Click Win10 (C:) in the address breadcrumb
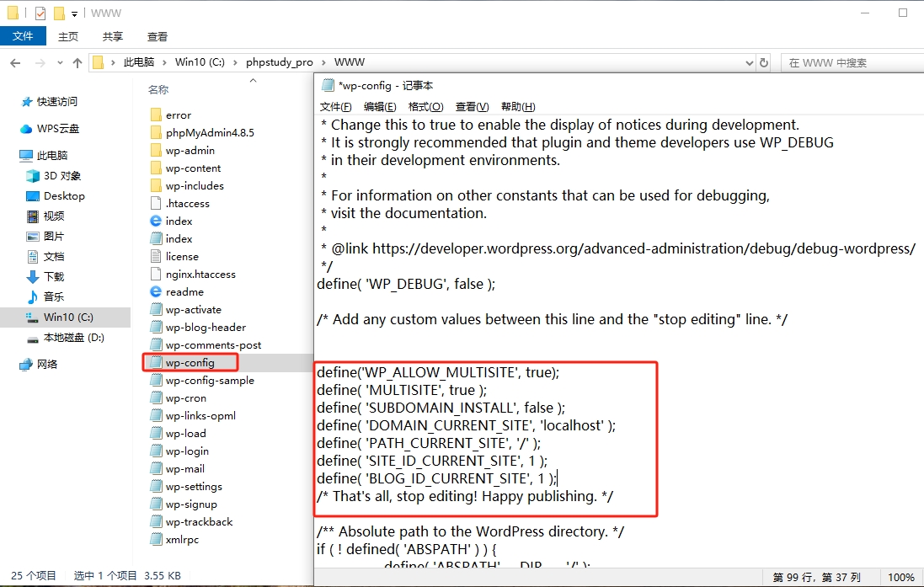Image resolution: width=924 pixels, height=587 pixels. (x=200, y=61)
